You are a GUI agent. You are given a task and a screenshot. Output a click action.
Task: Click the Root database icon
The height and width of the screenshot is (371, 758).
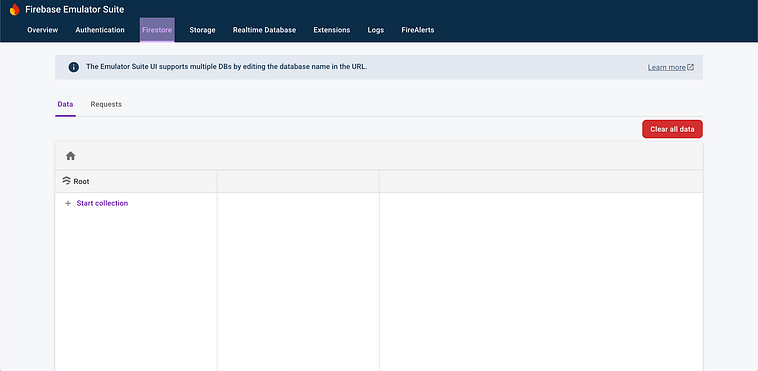[67, 181]
